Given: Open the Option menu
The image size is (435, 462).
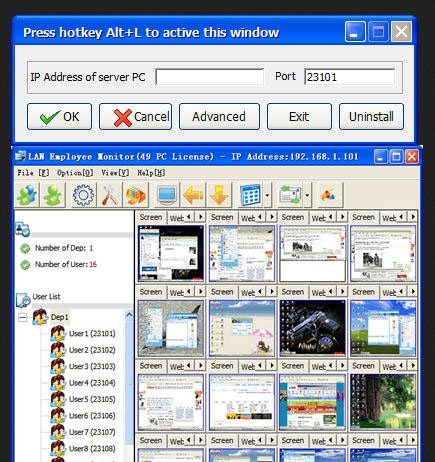Looking at the screenshot, I should [75, 173].
